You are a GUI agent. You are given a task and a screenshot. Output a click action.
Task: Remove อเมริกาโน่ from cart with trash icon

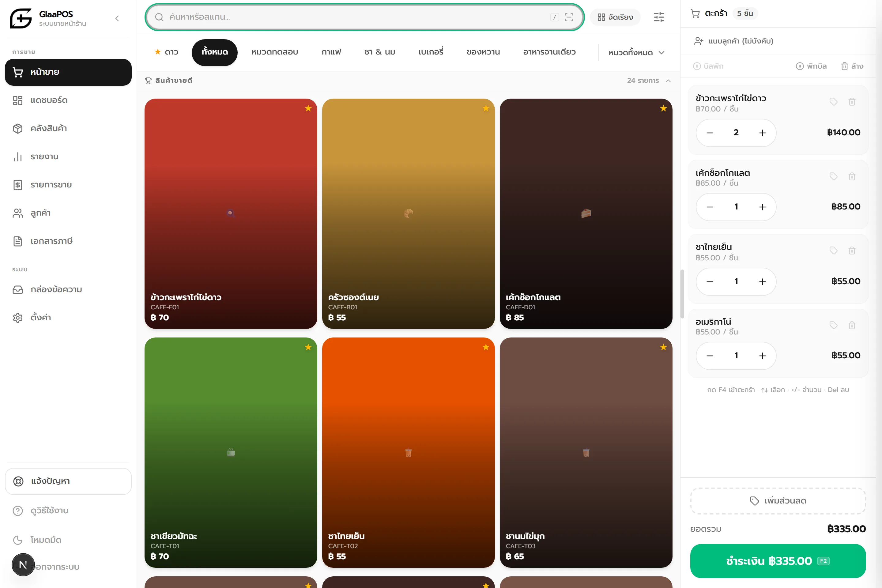[852, 325]
